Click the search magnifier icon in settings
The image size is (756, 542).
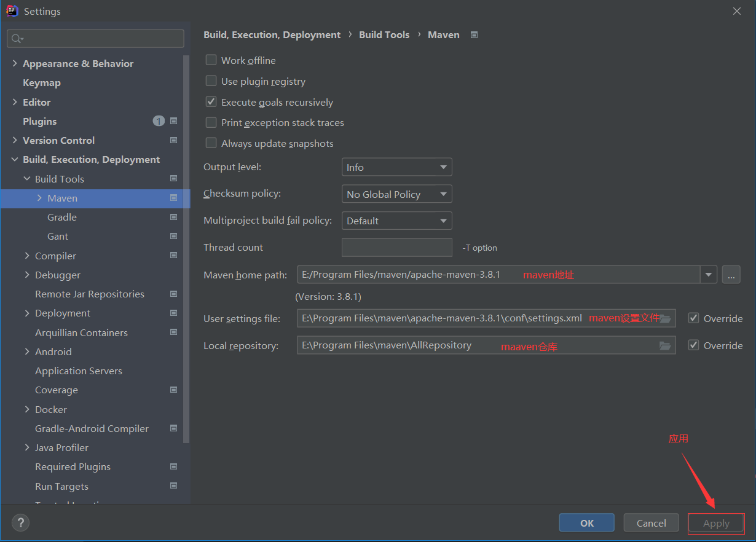17,39
